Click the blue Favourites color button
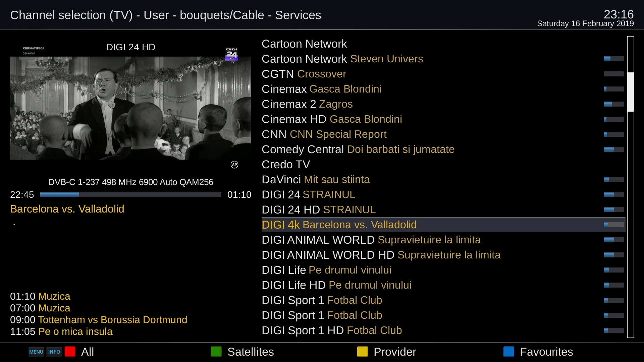Viewport: 644px width, 362px height. coord(509,352)
